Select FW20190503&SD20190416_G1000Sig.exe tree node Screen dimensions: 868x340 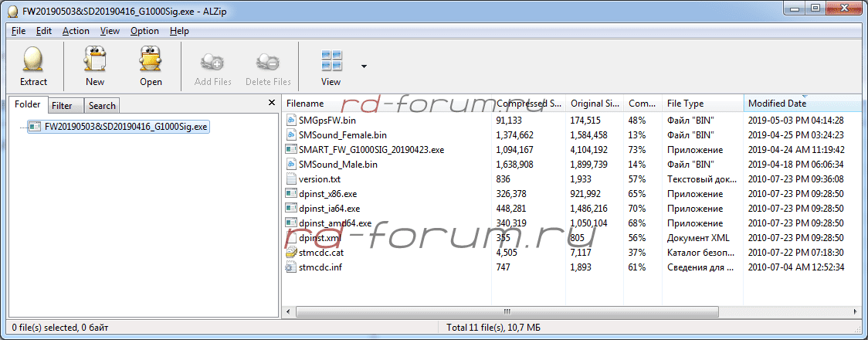point(118,127)
